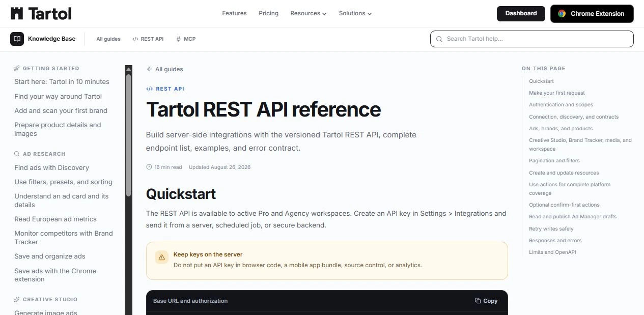Open Understand an ad card and its details

pyautogui.click(x=62, y=201)
